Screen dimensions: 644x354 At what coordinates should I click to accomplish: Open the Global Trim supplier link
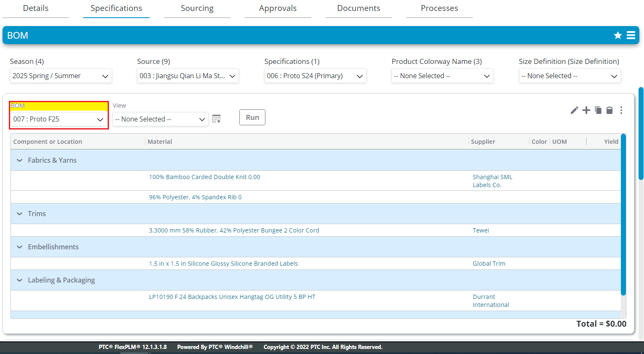pyautogui.click(x=489, y=264)
